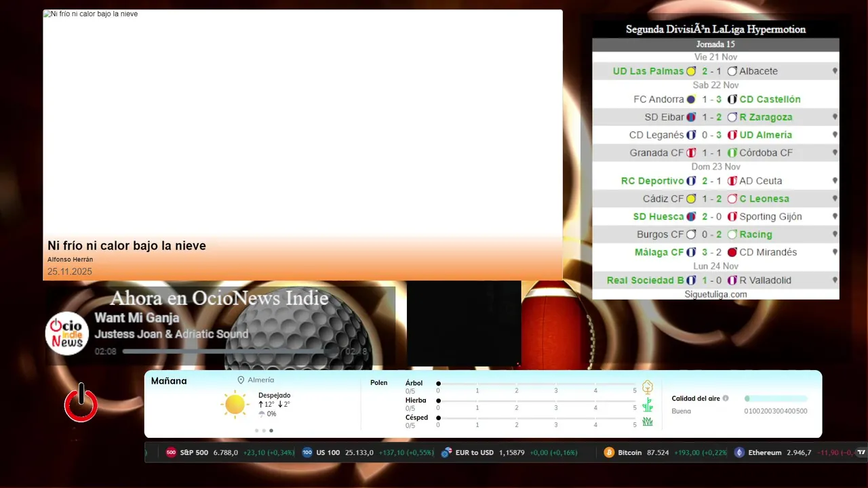Click the Ethereum price 2.946,7
868x488 pixels.
[x=799, y=453]
